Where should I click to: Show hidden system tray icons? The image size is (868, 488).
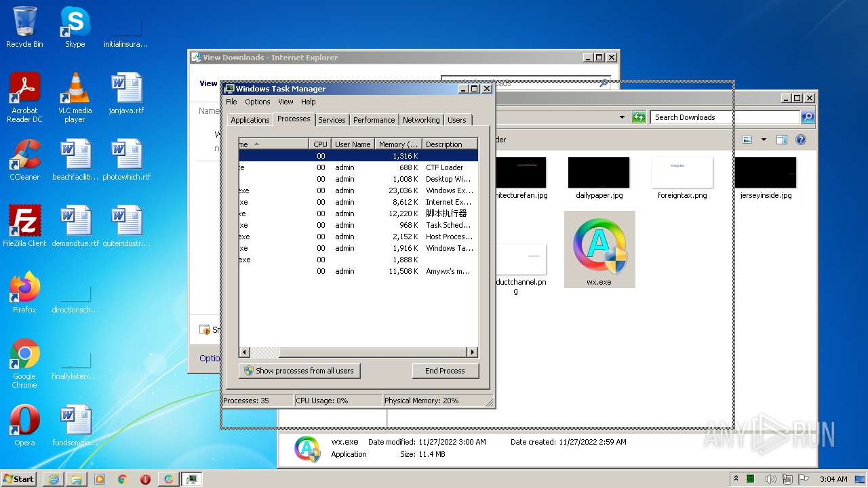pos(736,479)
